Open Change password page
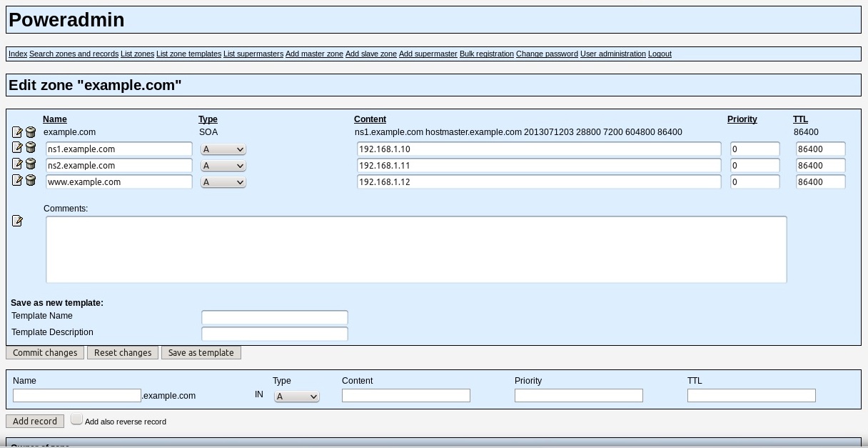The width and height of the screenshot is (868, 448). pyautogui.click(x=547, y=54)
